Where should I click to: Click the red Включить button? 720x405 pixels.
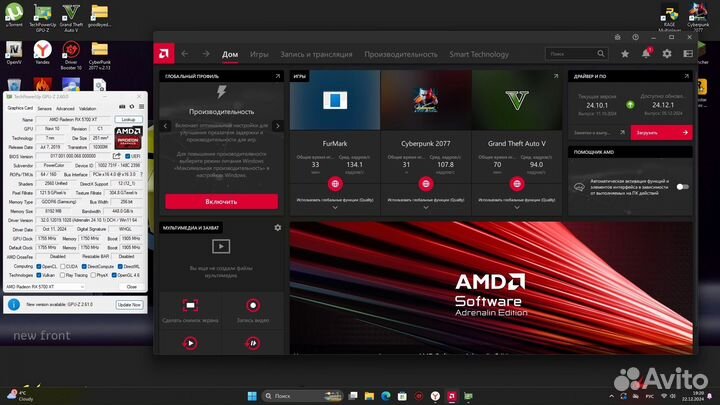click(221, 202)
